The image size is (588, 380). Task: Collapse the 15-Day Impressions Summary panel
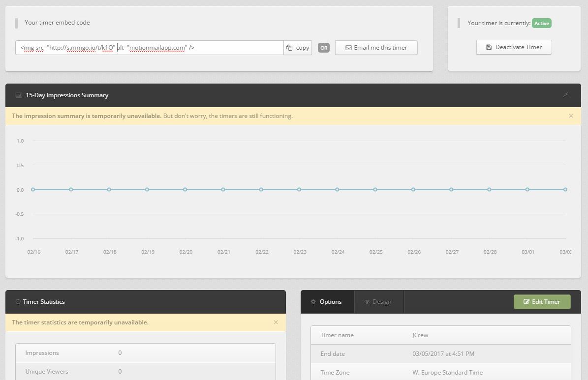[566, 95]
